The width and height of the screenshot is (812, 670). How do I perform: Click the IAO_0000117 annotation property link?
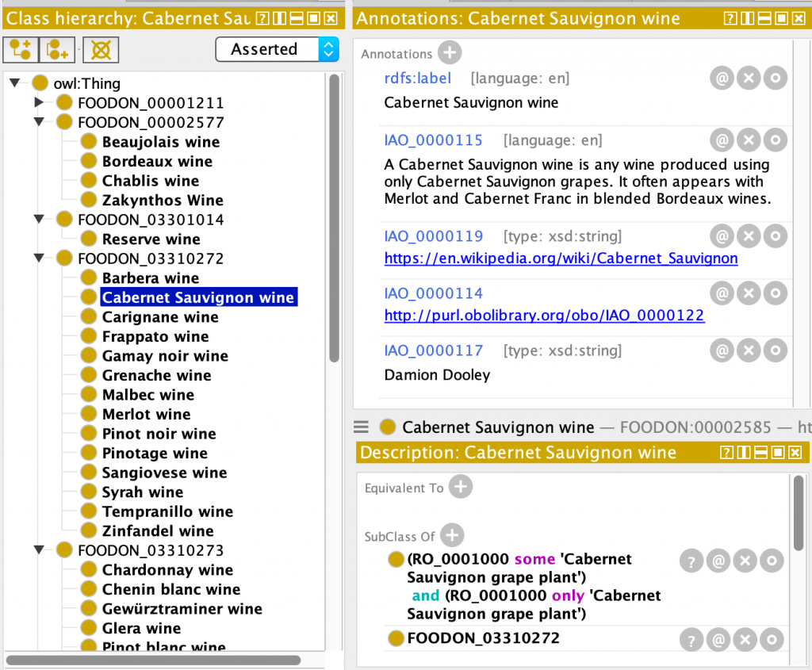433,350
